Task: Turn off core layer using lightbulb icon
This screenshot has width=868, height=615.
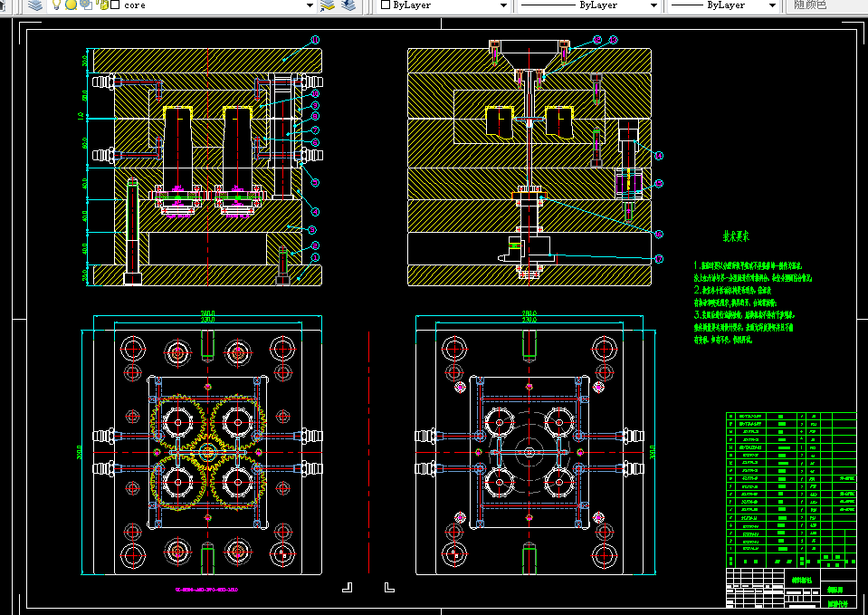Action: tap(56, 5)
